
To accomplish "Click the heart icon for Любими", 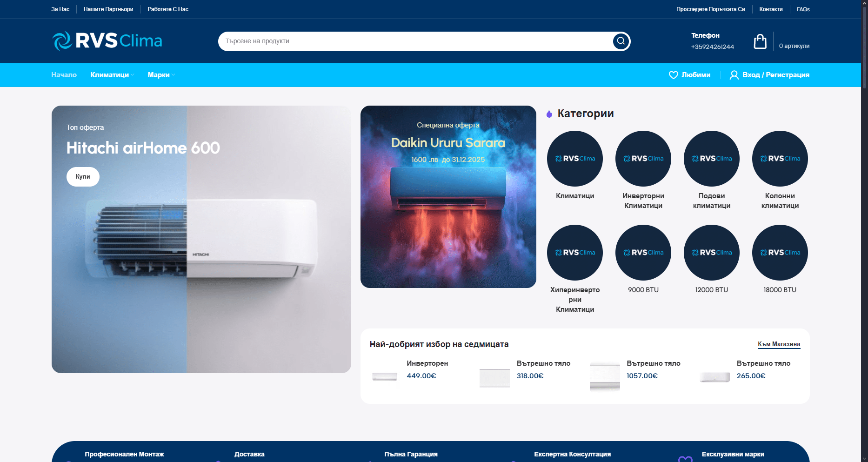I will click(x=673, y=75).
